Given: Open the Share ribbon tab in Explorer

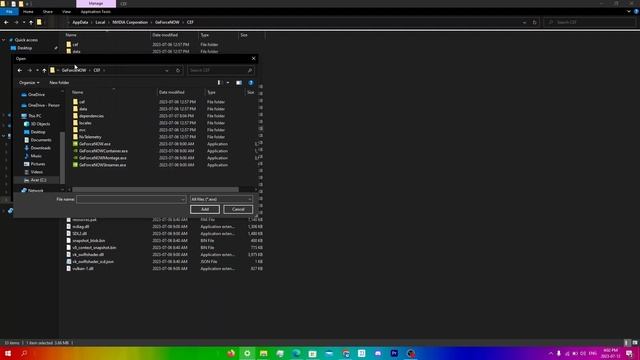Looking at the screenshot, I should point(47,12).
